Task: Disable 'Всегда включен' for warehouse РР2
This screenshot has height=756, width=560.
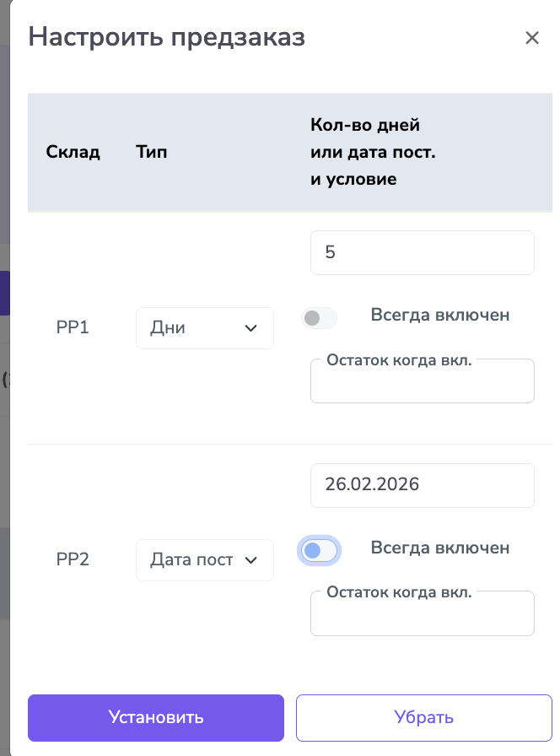Action: click(x=319, y=550)
